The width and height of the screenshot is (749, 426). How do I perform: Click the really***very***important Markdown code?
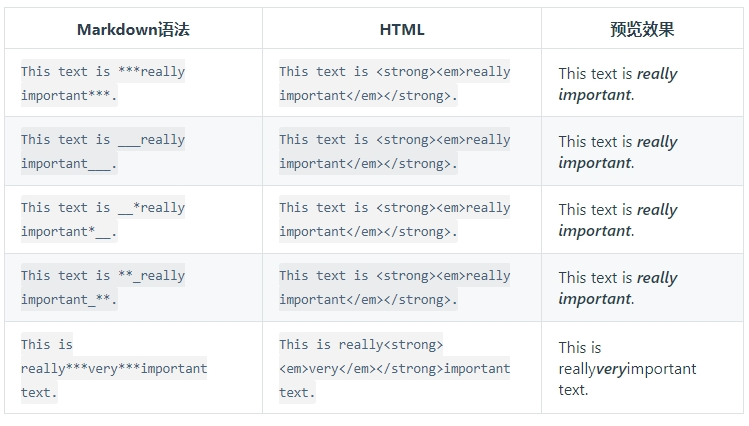pos(114,368)
